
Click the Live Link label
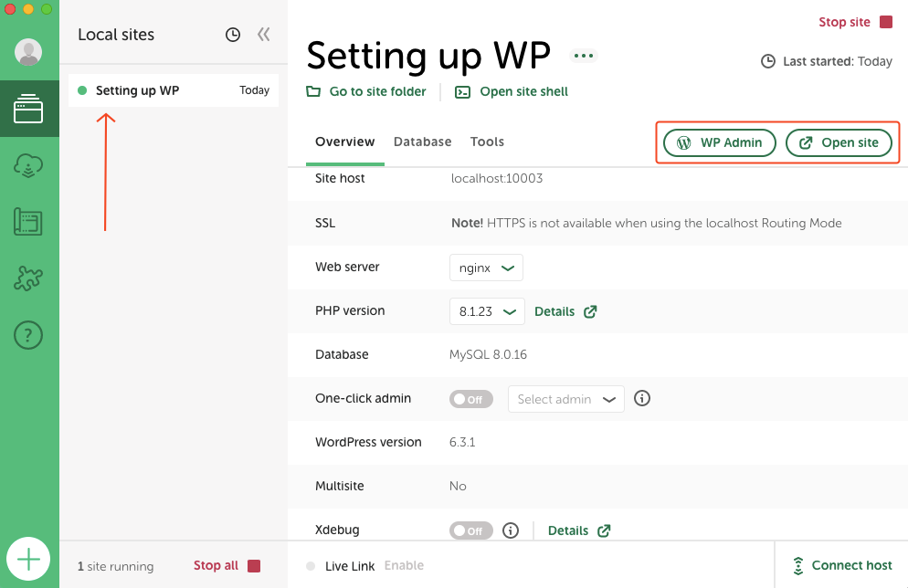tap(350, 566)
